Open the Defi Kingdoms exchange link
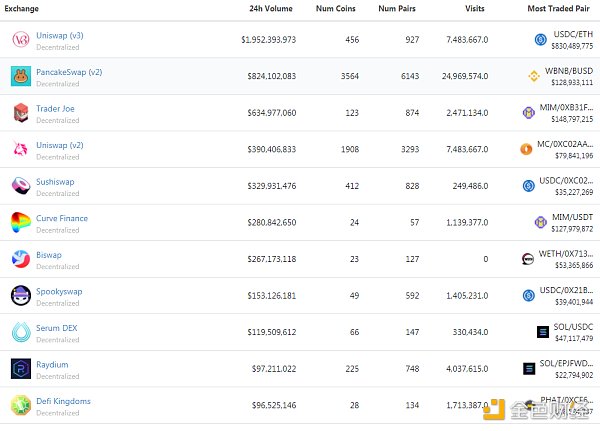600x431 pixels. coord(63,401)
